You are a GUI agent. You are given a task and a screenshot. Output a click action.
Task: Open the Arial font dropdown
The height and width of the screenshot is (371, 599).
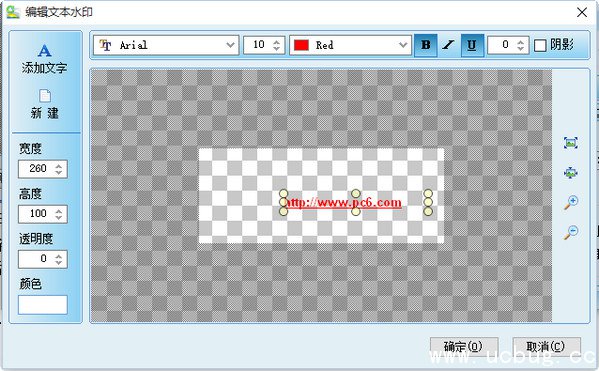coord(166,45)
